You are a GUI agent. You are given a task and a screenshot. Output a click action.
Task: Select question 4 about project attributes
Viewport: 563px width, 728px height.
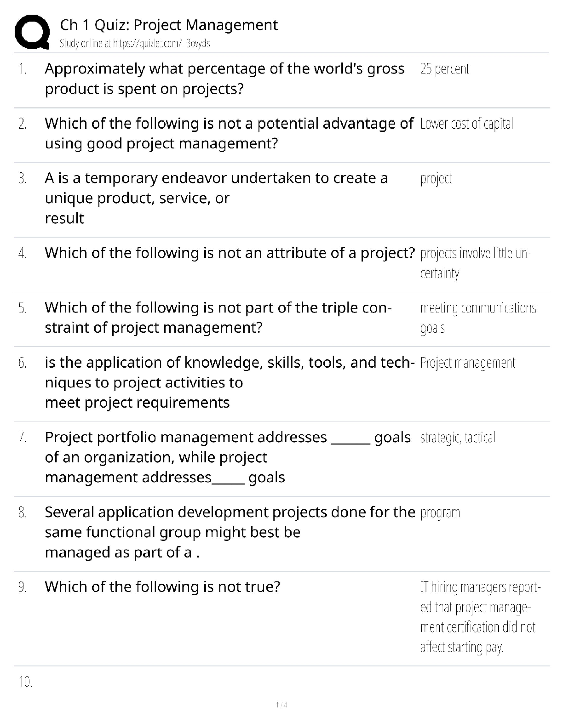230,253
